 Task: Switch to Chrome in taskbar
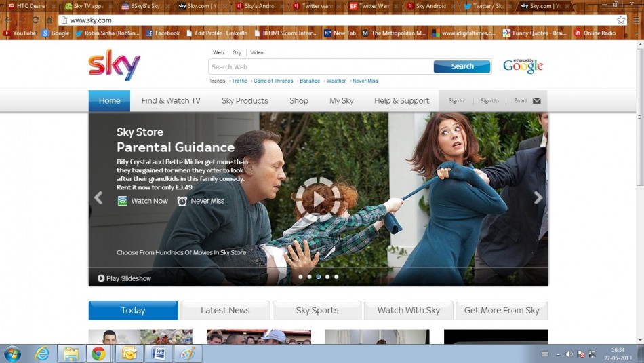pos(98,354)
